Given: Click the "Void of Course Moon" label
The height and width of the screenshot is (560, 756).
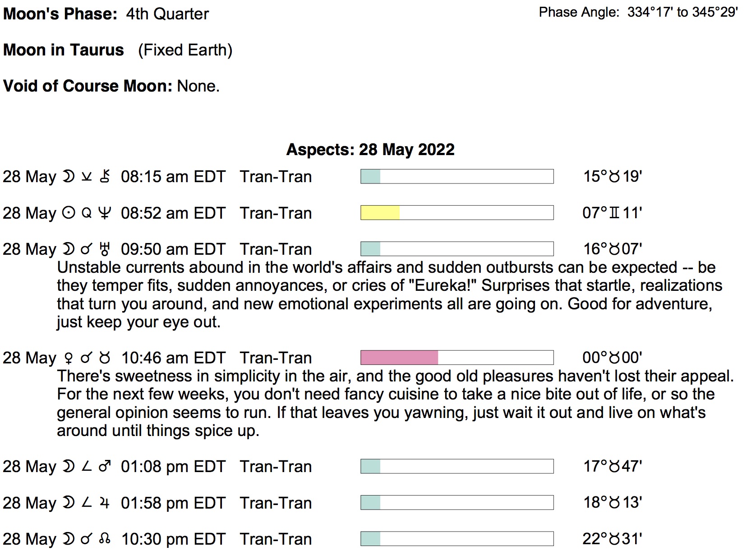Looking at the screenshot, I should 88,86.
